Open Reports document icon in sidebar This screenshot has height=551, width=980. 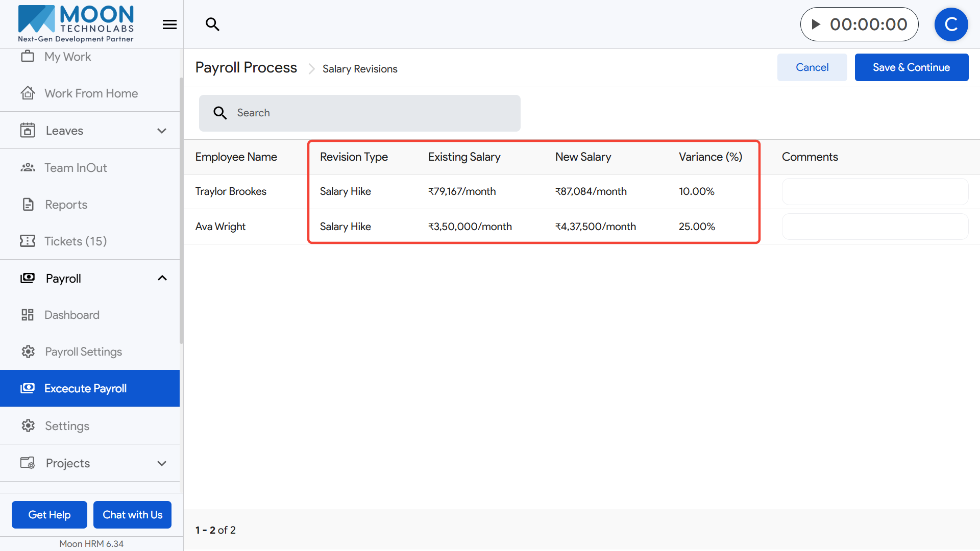(28, 205)
